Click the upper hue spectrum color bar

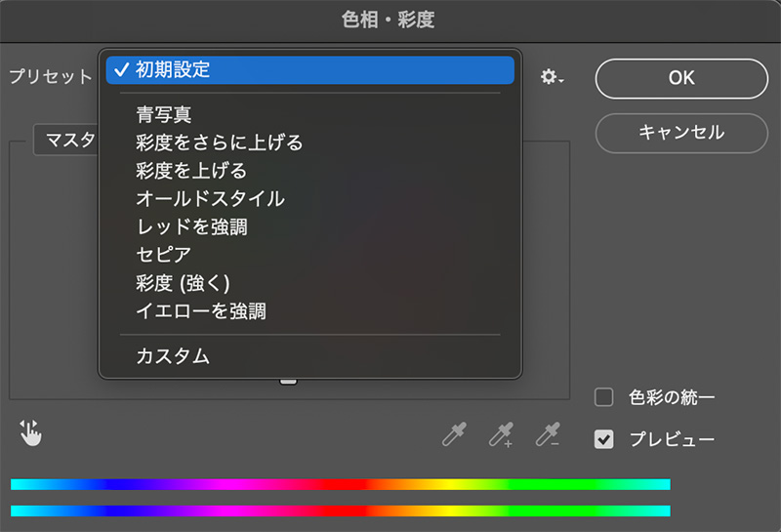pyautogui.click(x=341, y=484)
